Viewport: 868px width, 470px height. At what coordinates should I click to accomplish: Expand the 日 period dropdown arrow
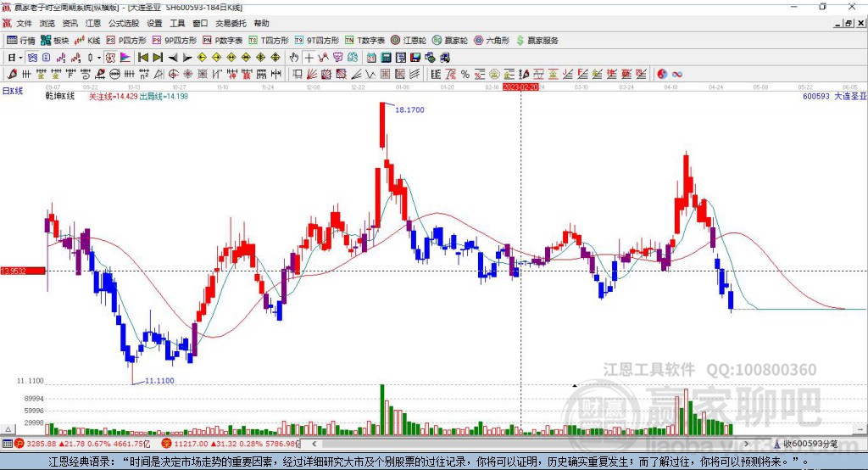20,58
